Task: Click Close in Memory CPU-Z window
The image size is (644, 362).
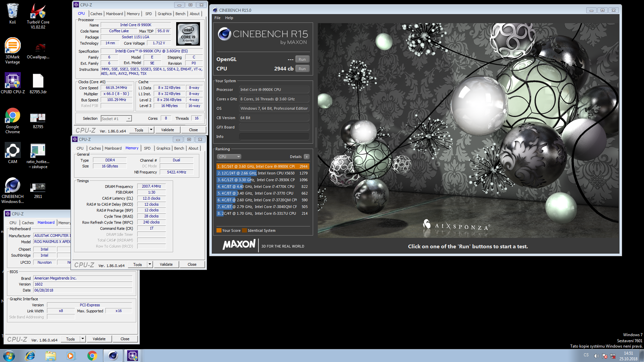Action: 192,264
